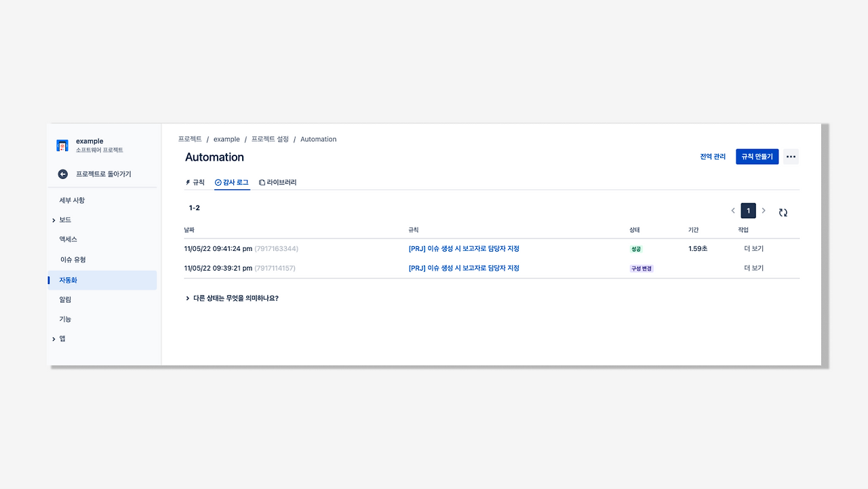Open the rule link in the 09:39:21 row
The width and height of the screenshot is (868, 489).
click(464, 269)
